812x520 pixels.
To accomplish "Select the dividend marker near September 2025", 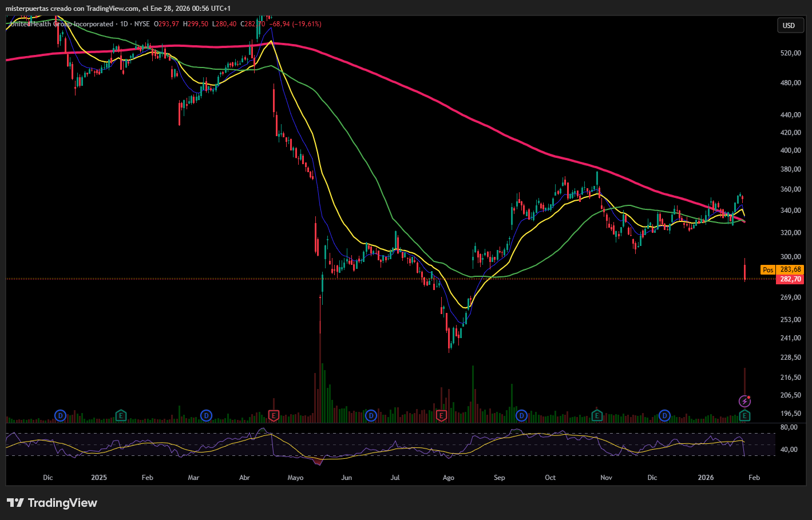I will (x=521, y=416).
